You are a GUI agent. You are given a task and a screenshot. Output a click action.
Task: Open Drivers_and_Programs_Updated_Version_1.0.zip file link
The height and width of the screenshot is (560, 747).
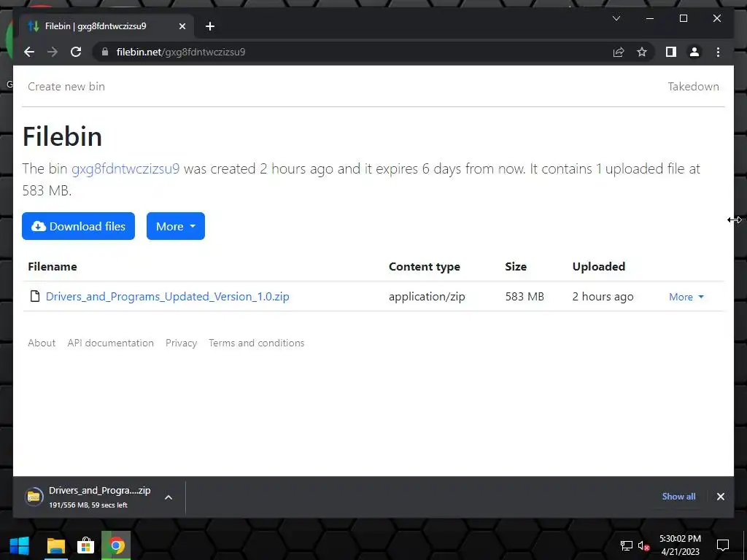167,296
